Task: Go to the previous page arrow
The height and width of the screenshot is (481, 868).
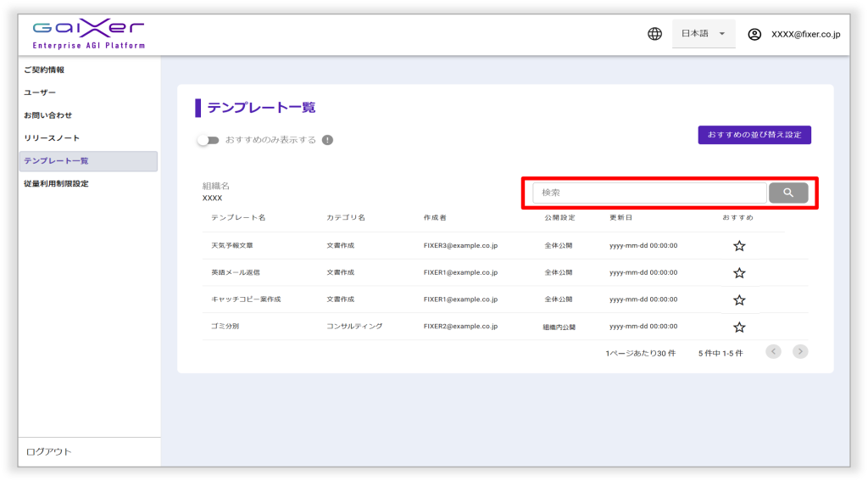Action: [773, 351]
